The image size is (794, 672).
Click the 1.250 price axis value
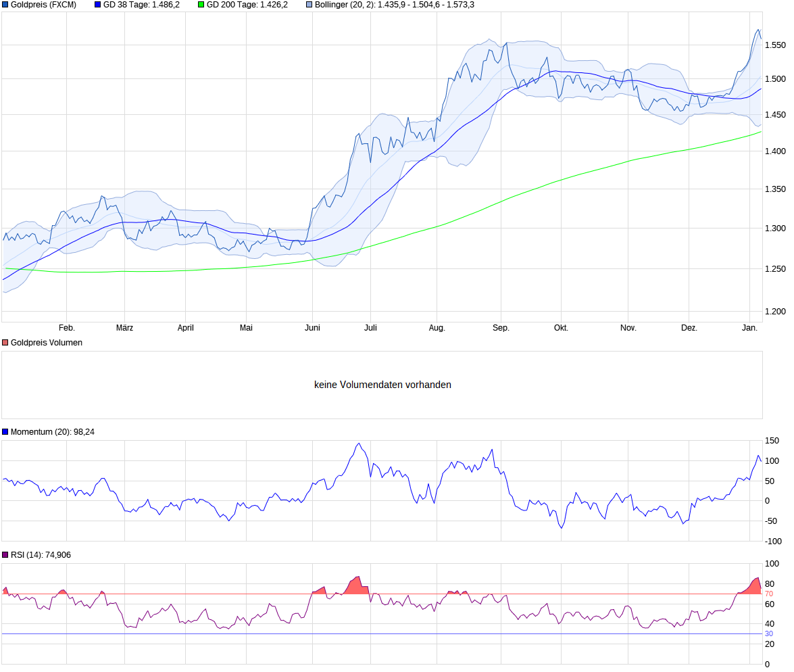775,269
